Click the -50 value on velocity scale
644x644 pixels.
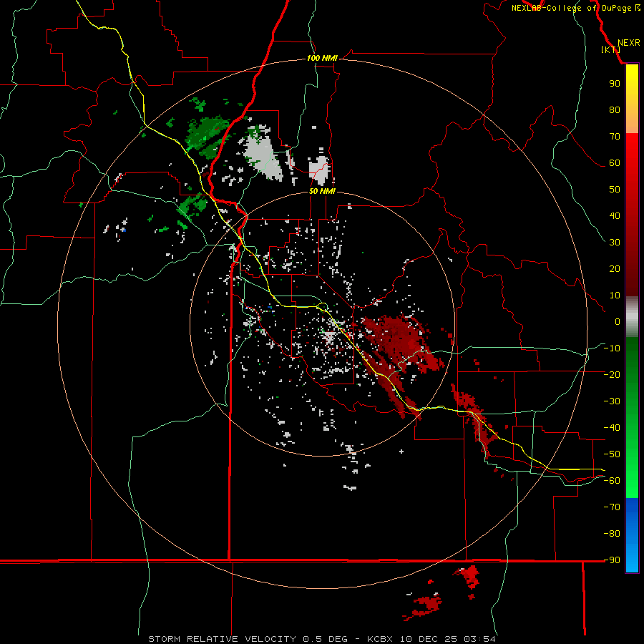[x=612, y=454]
